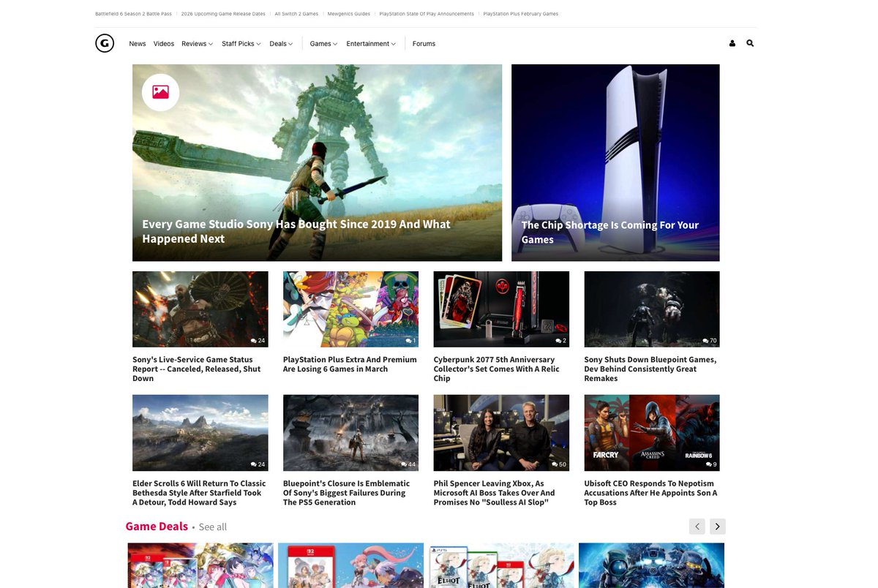Open Sony's Live-Service Game Status Report headline

[197, 369]
